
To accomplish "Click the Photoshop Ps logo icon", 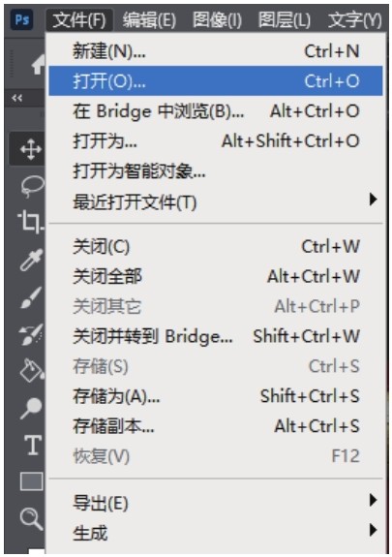I will click(x=22, y=19).
